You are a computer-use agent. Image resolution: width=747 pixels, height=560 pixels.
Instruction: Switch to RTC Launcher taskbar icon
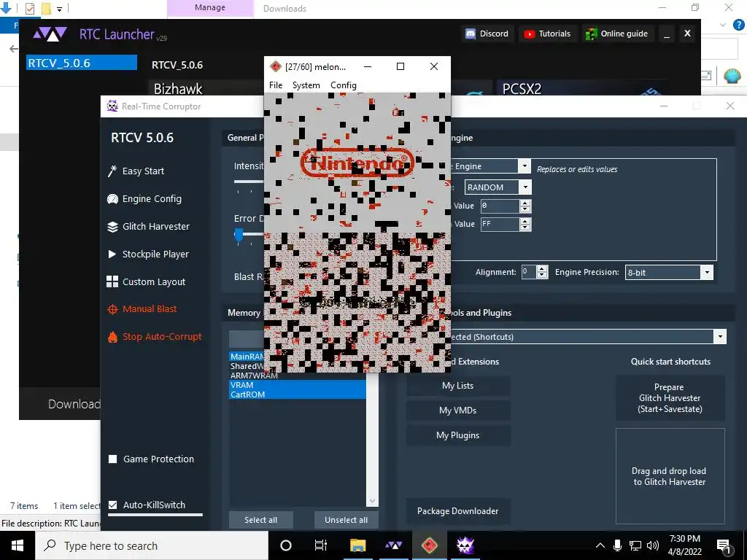(x=393, y=545)
